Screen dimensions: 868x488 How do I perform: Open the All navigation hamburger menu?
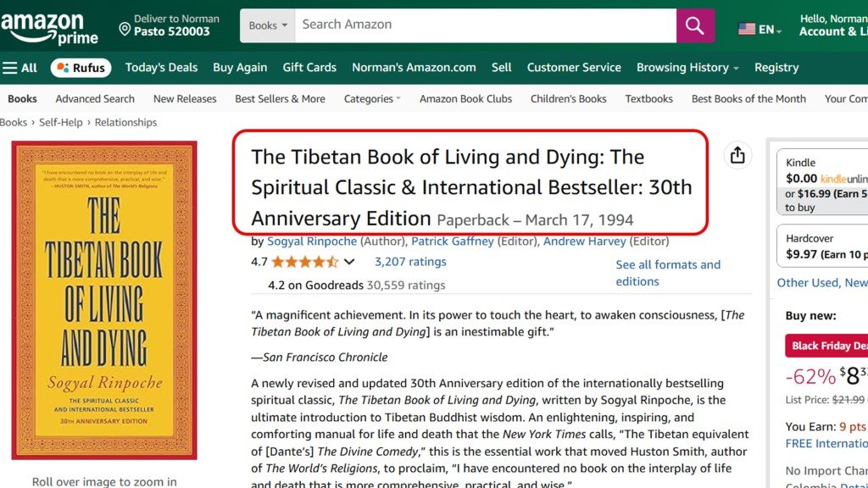pos(20,67)
